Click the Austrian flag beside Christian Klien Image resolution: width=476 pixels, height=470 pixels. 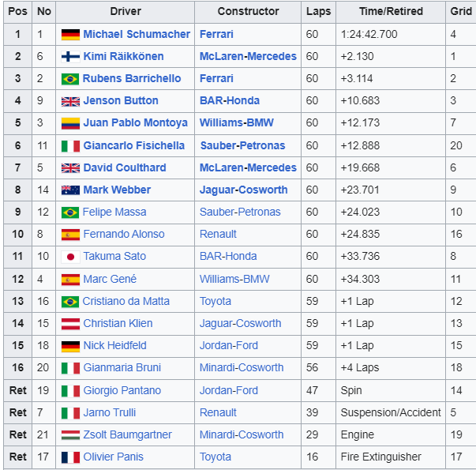[x=70, y=324]
